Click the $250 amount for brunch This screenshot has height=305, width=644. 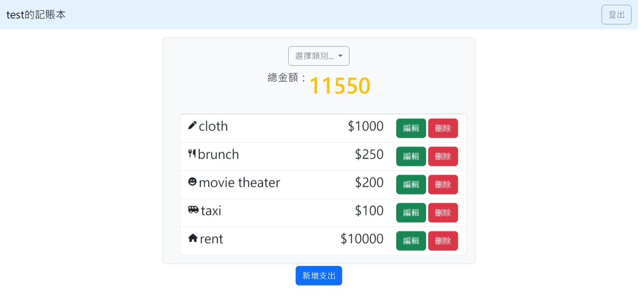pyautogui.click(x=369, y=154)
